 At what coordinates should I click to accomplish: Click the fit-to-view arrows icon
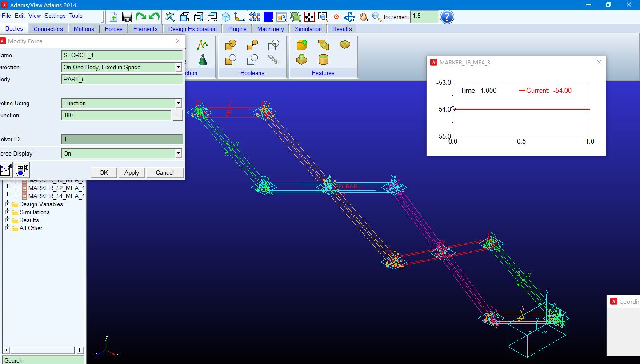click(x=309, y=17)
